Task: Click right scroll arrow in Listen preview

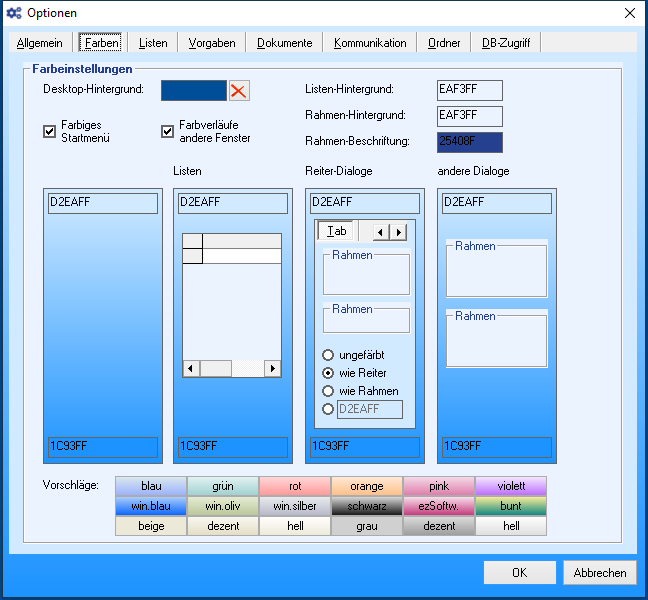Action: pos(273,368)
